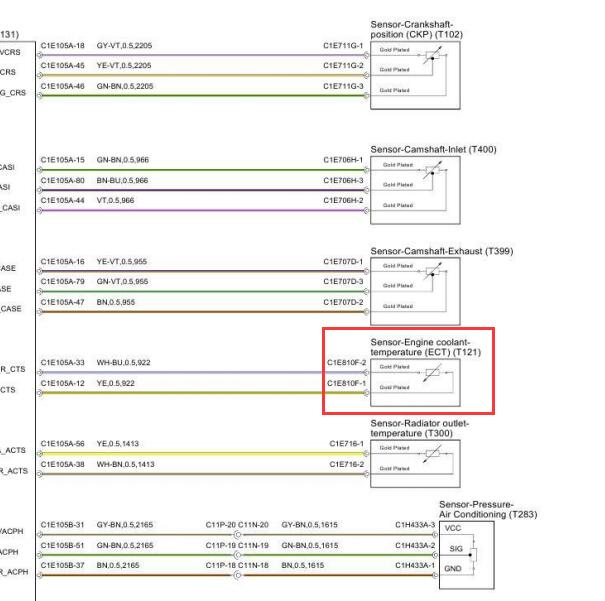Viewport: 605px width, 601px height.
Task: Click wire spec YE,0.5,1413
Action: click(118, 444)
